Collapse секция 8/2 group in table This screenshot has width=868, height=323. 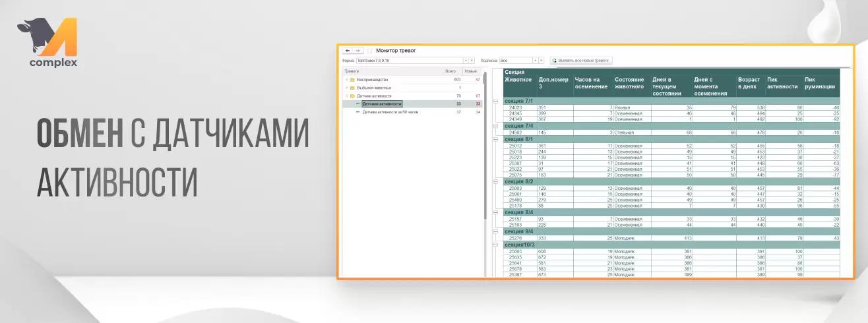[496, 181]
